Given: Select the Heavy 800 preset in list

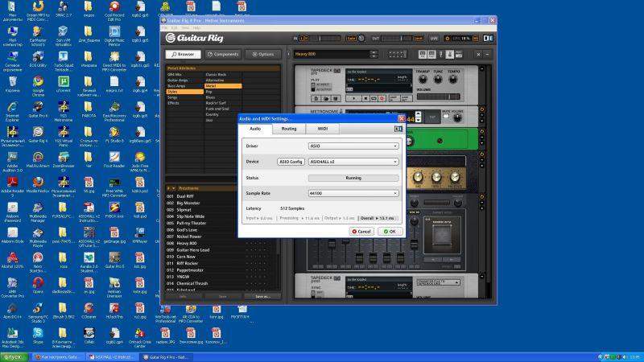Looking at the screenshot, I should click(188, 243).
